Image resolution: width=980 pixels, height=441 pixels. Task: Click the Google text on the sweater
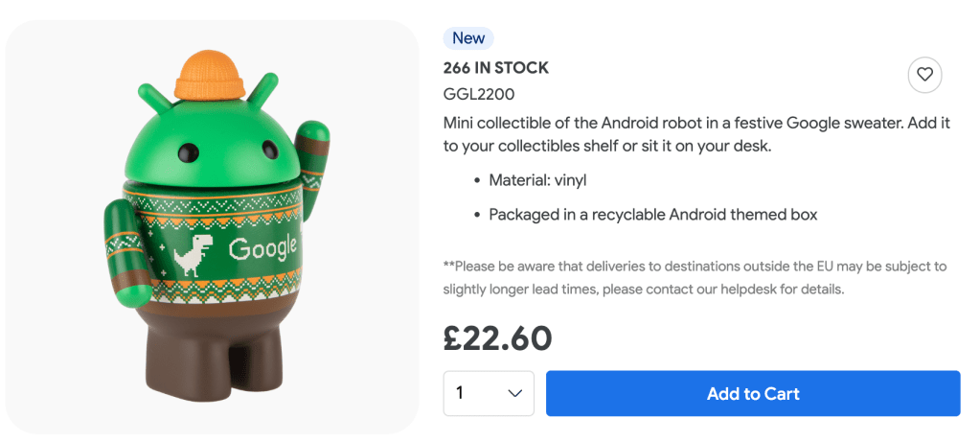click(262, 249)
